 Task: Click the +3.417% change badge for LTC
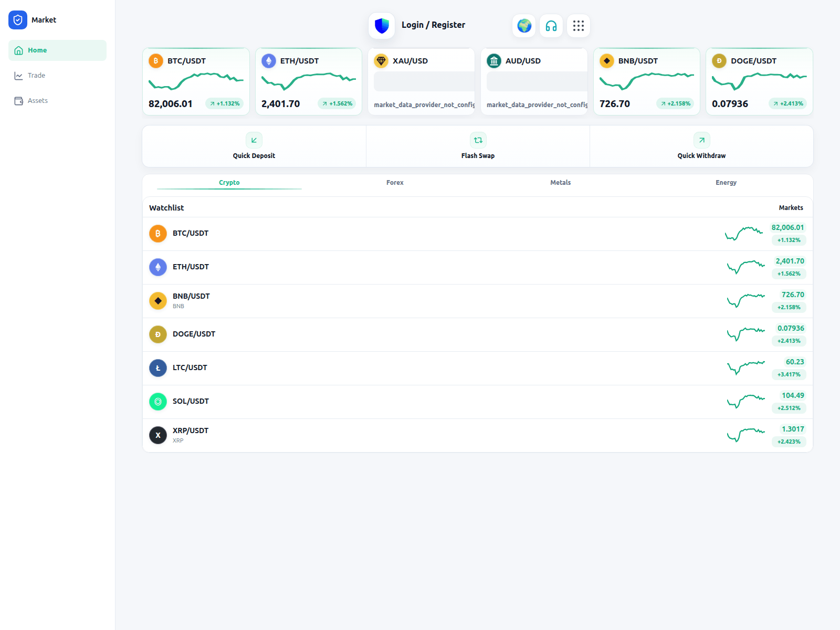click(789, 374)
